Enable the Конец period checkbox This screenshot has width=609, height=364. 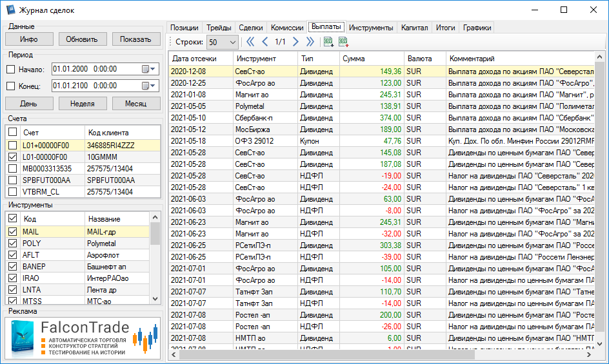click(11, 86)
